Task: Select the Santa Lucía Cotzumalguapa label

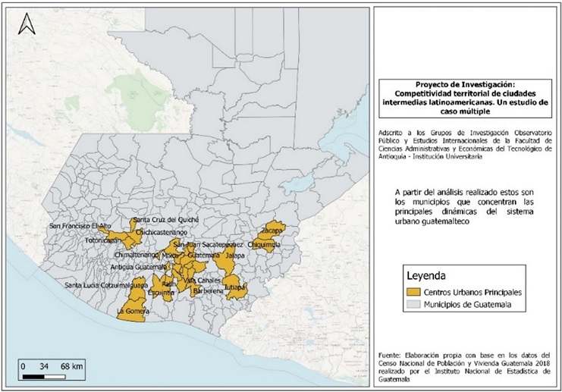Action: click(105, 285)
